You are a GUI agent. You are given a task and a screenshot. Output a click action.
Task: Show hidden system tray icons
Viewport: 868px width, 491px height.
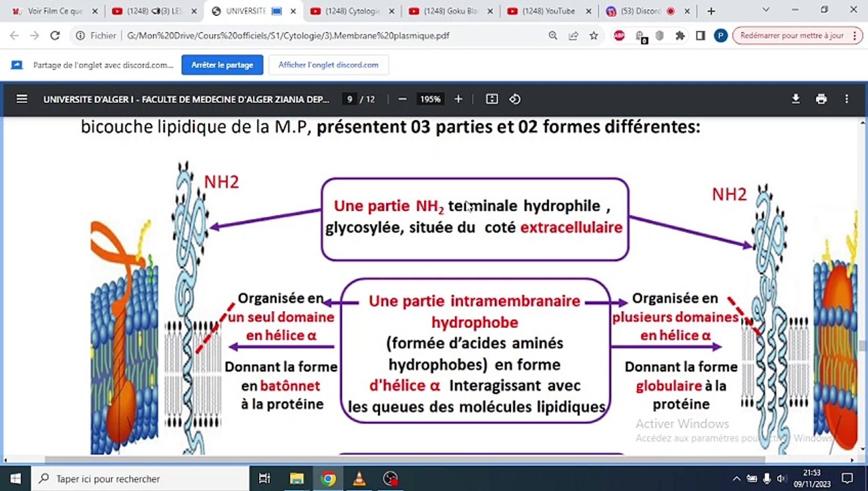coord(736,479)
